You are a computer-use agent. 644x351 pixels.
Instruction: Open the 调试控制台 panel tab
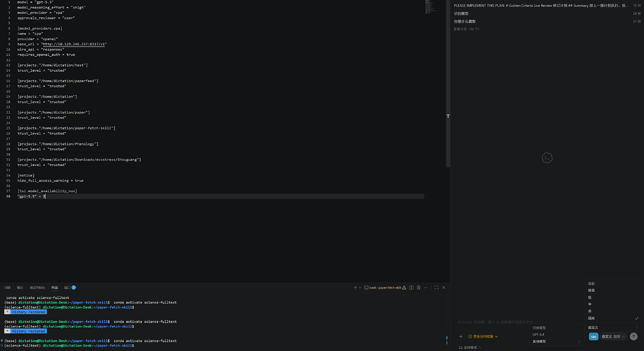pyautogui.click(x=37, y=287)
